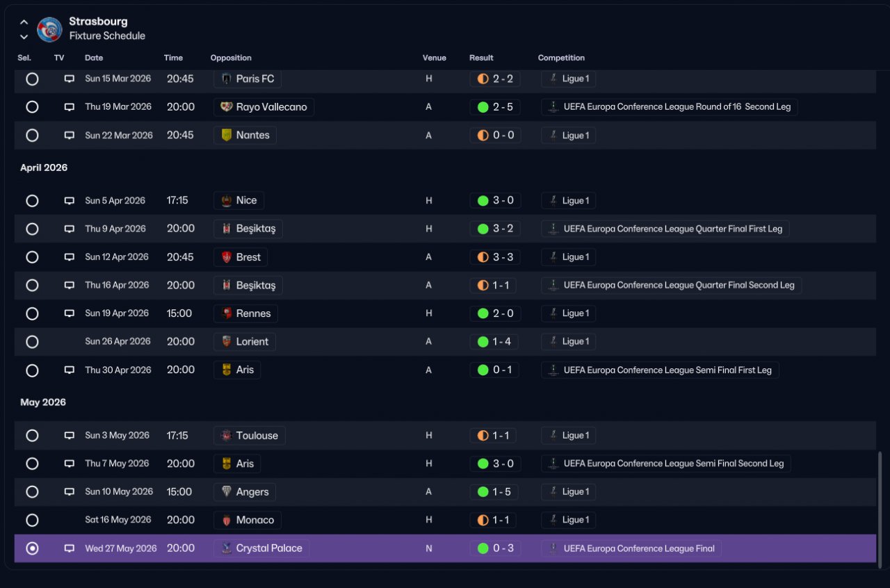This screenshot has width=890, height=588.
Task: Open Ligue 1 competition for Monaco match
Action: tap(569, 520)
